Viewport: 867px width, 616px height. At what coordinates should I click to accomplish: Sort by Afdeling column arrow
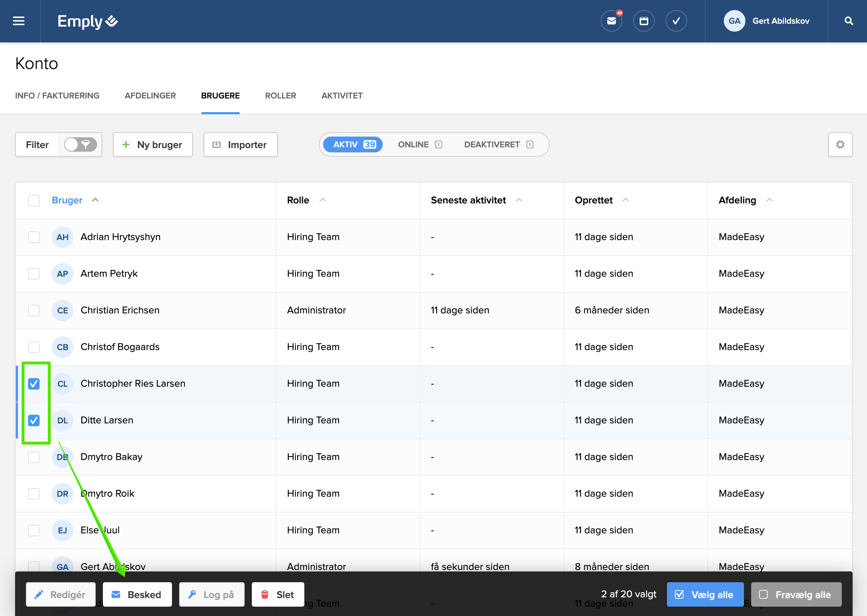click(x=770, y=200)
